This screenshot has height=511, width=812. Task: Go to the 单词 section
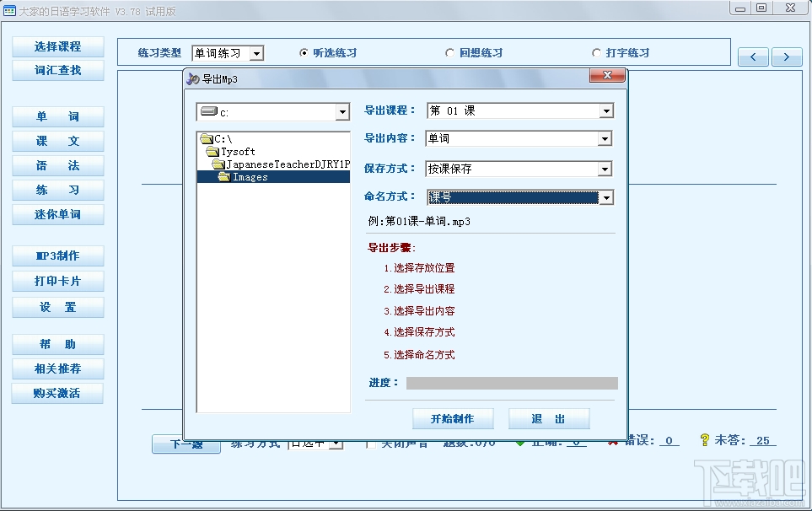point(57,116)
